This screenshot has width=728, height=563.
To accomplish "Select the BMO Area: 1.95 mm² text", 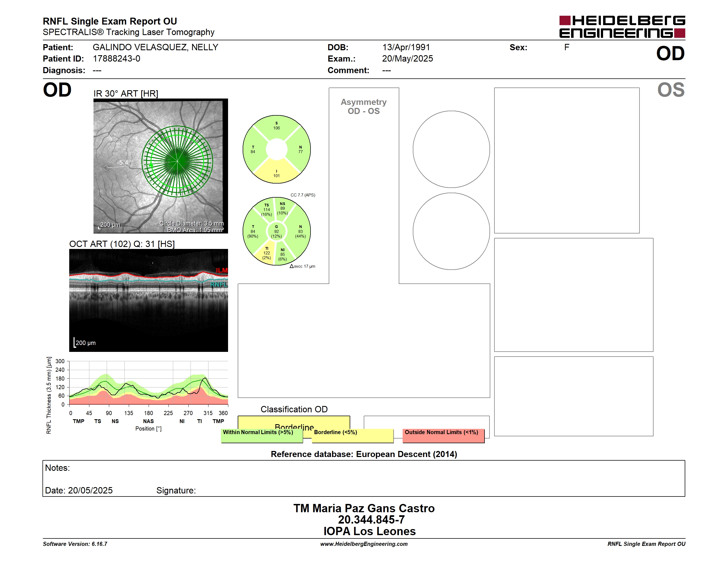I will pos(195,230).
